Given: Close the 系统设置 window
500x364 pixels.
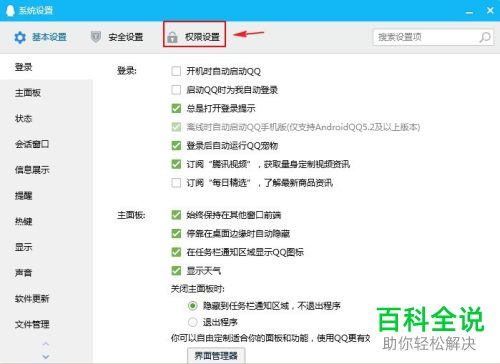Looking at the screenshot, I should (490, 10).
